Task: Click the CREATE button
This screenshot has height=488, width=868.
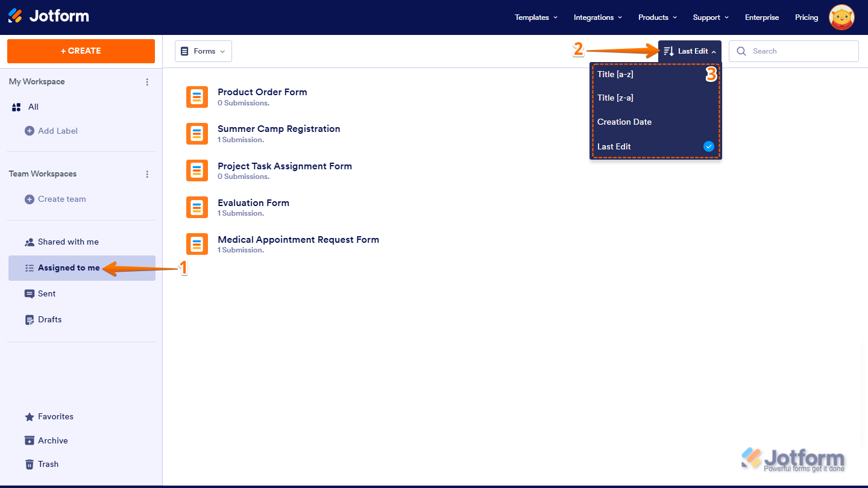Action: point(81,51)
